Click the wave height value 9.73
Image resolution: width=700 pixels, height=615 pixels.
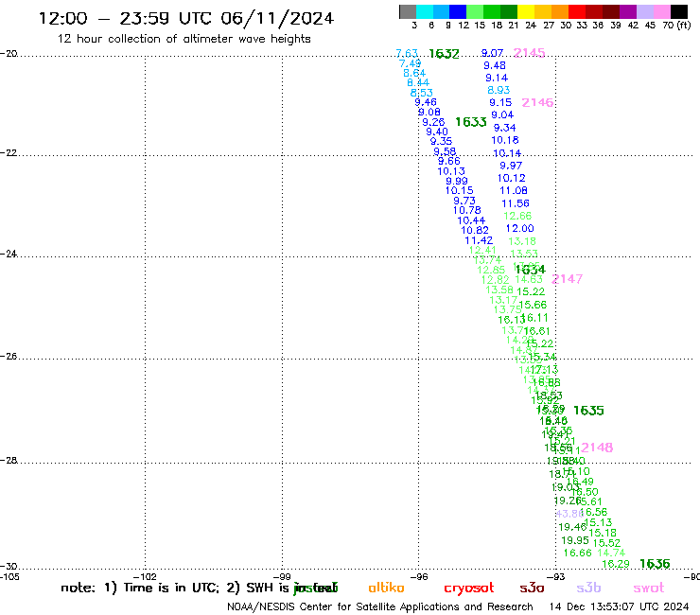click(x=464, y=201)
